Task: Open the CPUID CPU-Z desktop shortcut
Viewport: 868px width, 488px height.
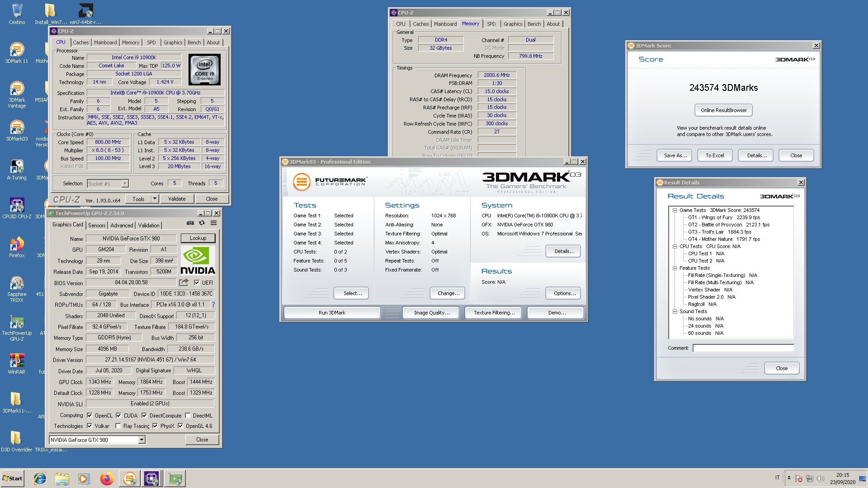Action: [x=17, y=208]
